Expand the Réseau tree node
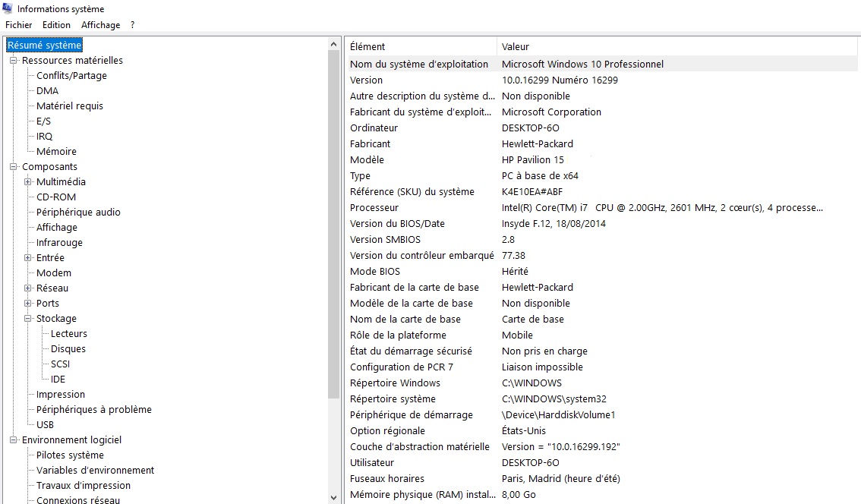The image size is (861, 504). tap(28, 288)
